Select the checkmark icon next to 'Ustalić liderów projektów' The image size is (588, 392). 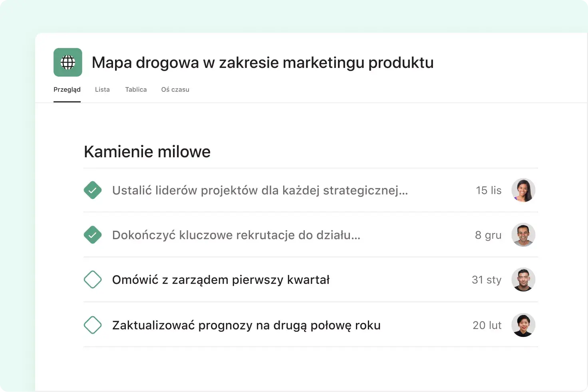(93, 190)
